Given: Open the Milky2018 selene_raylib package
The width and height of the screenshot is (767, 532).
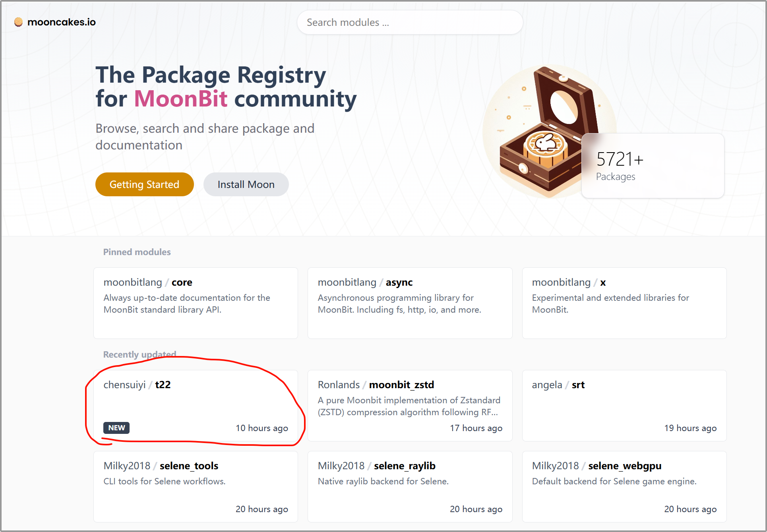Looking at the screenshot, I should [x=410, y=487].
